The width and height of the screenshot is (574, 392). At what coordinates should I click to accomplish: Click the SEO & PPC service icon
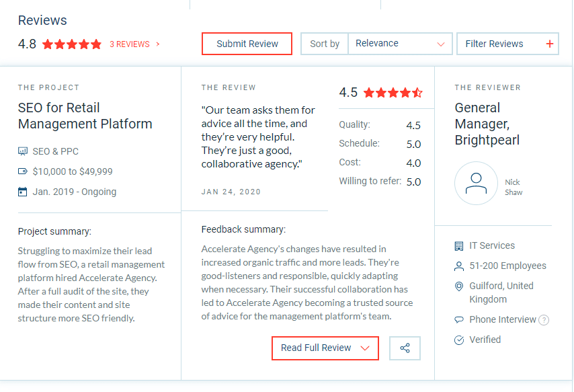point(23,151)
